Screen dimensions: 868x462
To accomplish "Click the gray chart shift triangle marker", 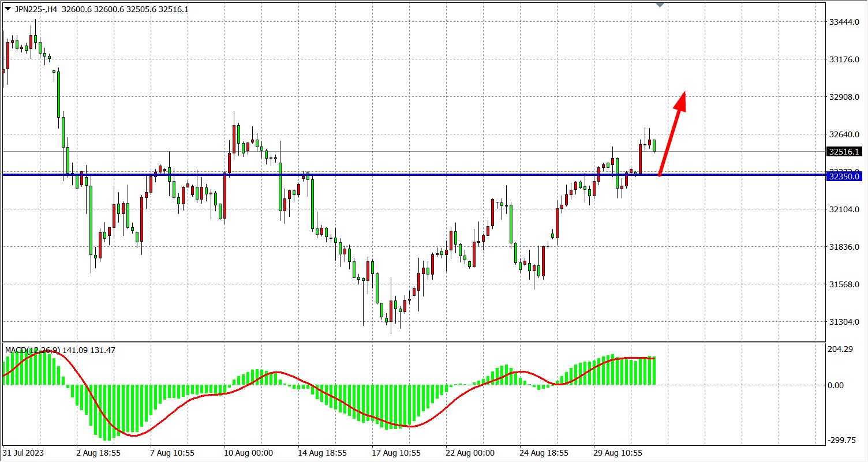I will (660, 5).
